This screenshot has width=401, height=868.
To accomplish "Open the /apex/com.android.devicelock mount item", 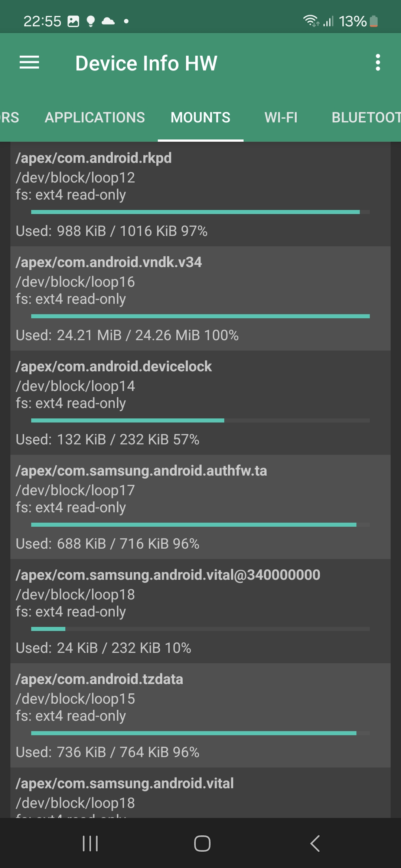I will (200, 402).
